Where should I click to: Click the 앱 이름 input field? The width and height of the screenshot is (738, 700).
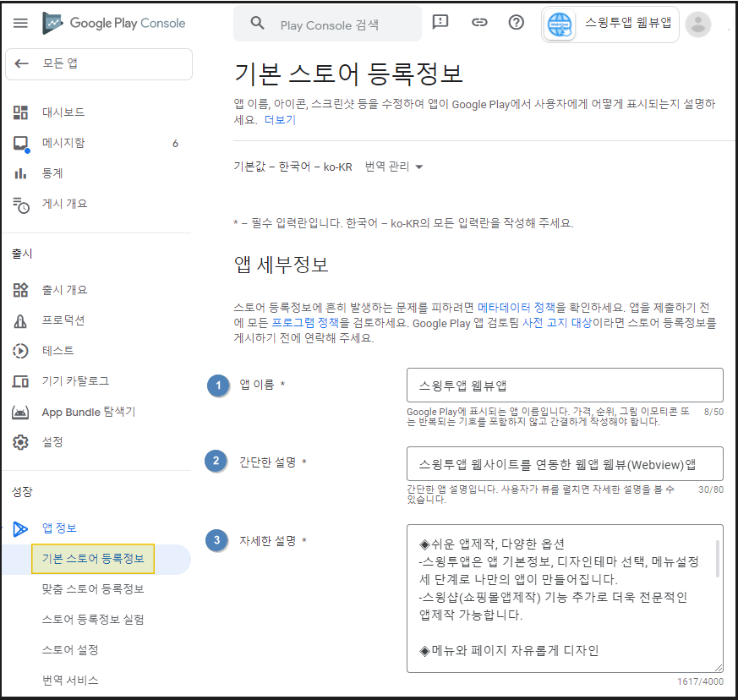tap(565, 386)
